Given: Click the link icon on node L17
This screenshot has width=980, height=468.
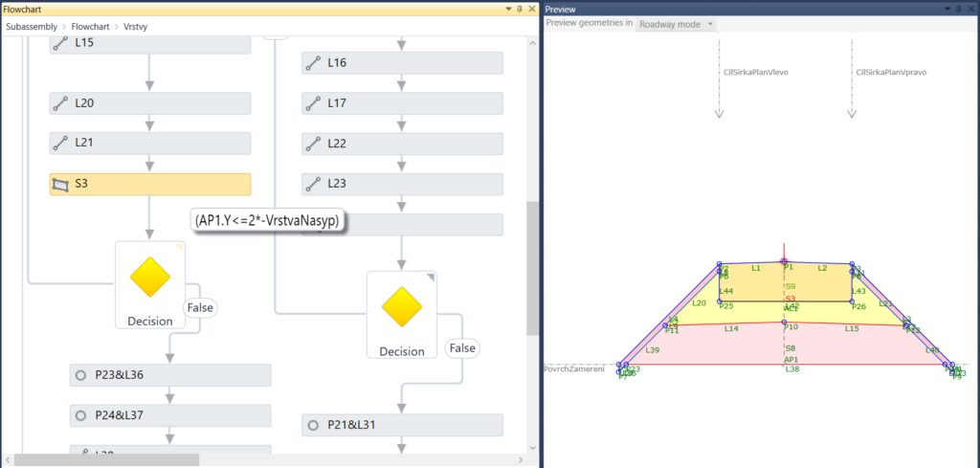Looking at the screenshot, I should click(313, 103).
